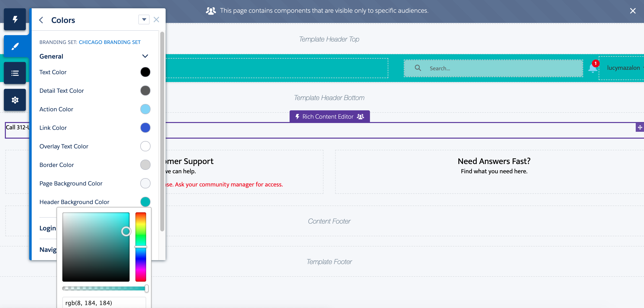Click the audiences icon on Rich Content Editor label
The width and height of the screenshot is (644, 308).
click(x=360, y=116)
